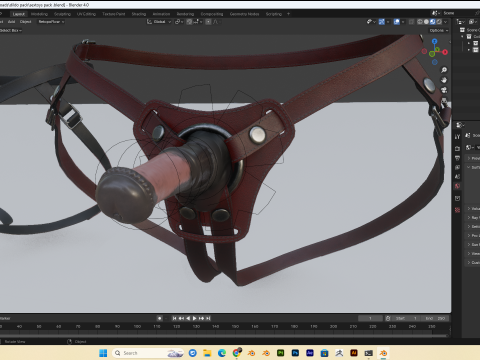Click the current frame number field
480x360 pixels.
point(370,318)
